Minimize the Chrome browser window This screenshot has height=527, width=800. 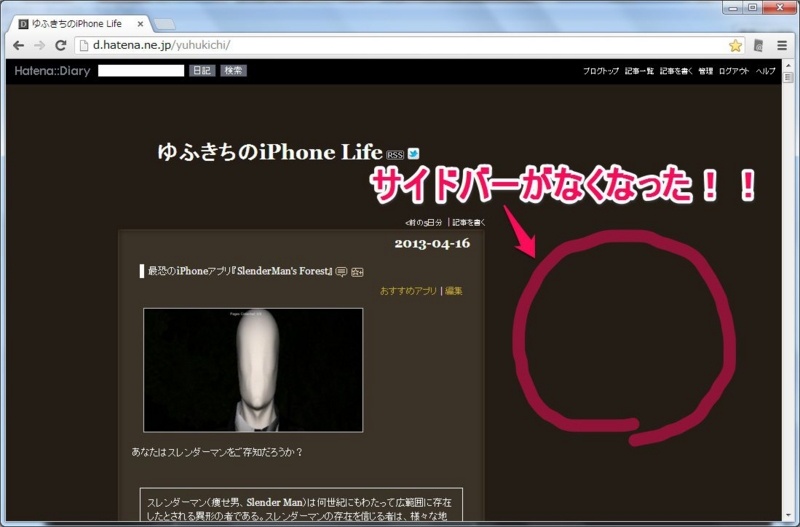click(733, 7)
